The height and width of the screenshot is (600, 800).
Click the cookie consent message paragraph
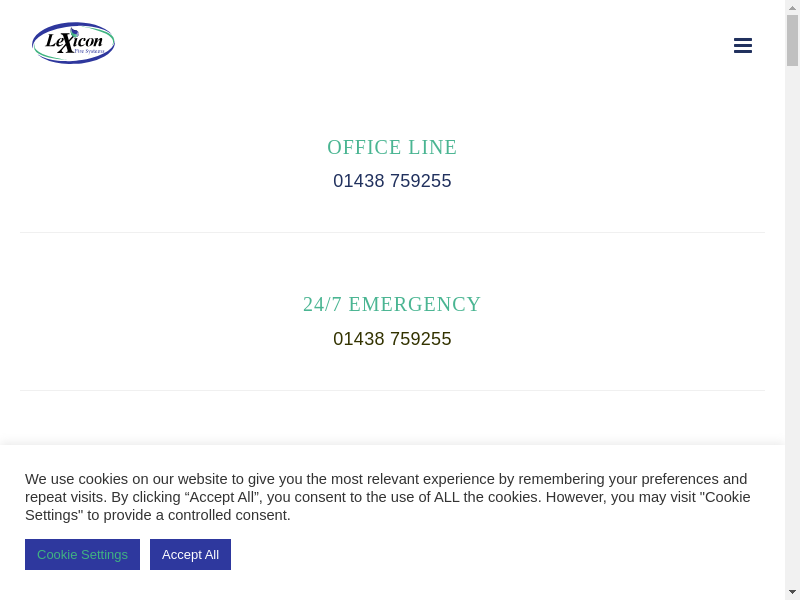pyautogui.click(x=388, y=497)
